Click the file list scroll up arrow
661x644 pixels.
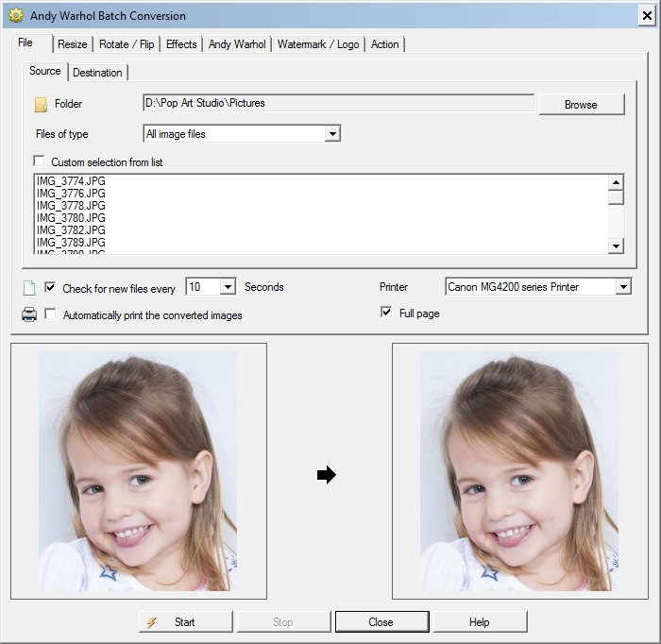pyautogui.click(x=616, y=182)
